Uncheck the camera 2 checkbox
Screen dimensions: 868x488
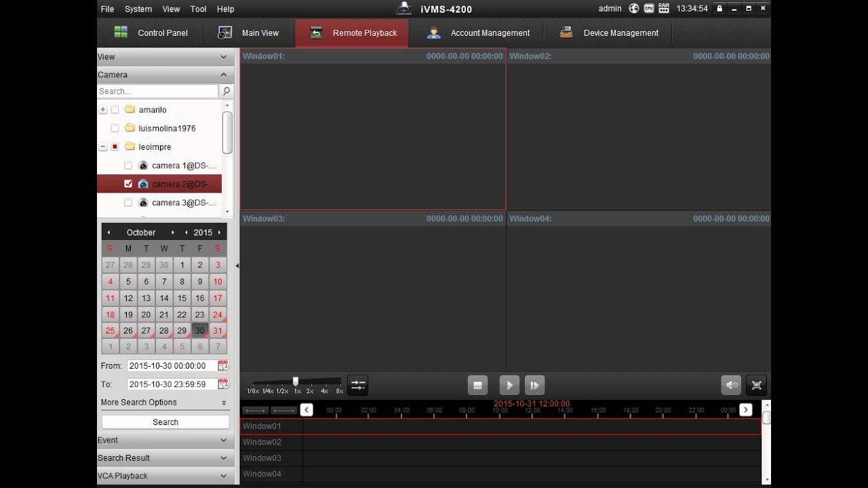[x=128, y=184]
